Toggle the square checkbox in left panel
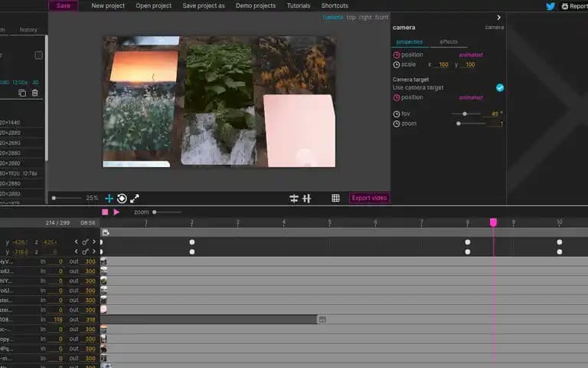Viewport: 588px width, 368px height. tap(38, 55)
